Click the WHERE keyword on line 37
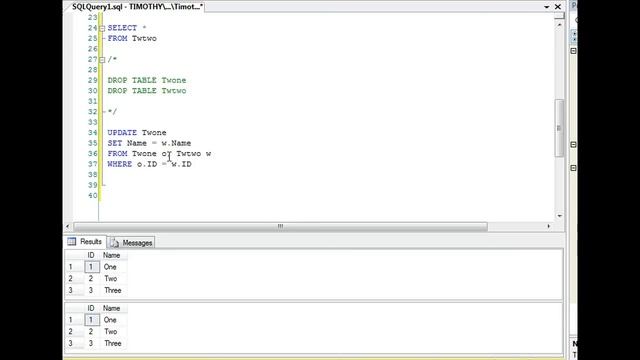The height and width of the screenshot is (360, 640). click(120, 164)
